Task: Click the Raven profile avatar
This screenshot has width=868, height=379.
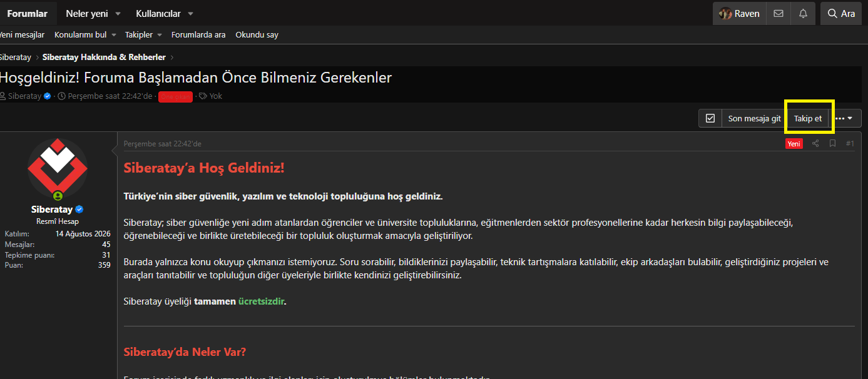Action: [725, 14]
